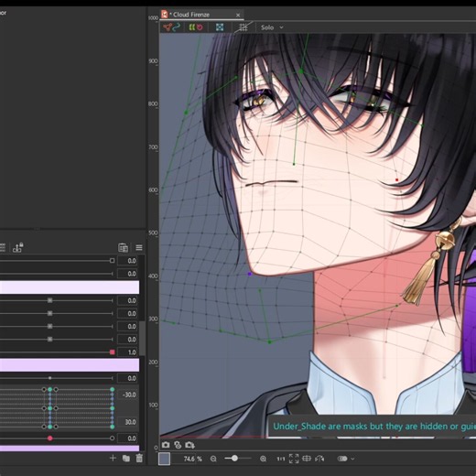
Task: Click the hollow circle at red slider's right end
Action: coord(112,438)
